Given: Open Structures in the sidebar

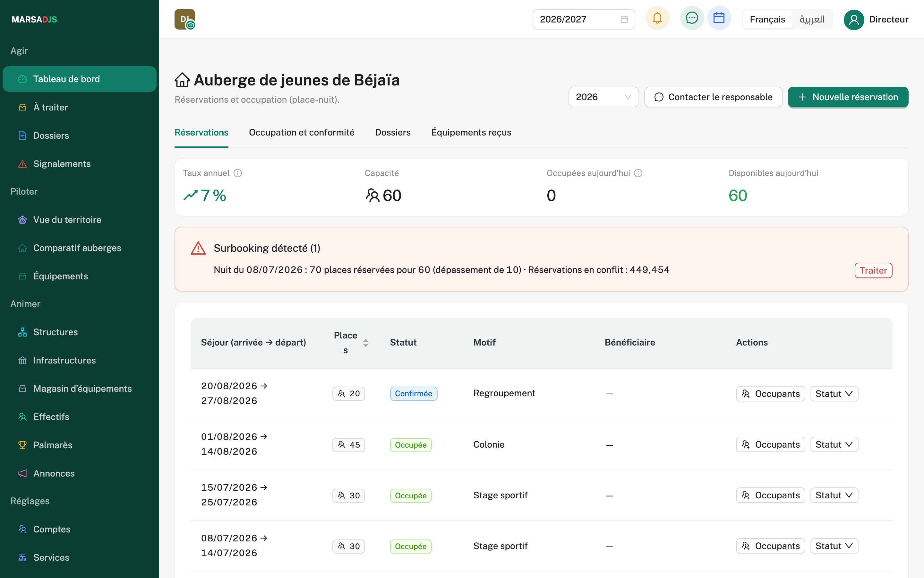Looking at the screenshot, I should (80, 332).
